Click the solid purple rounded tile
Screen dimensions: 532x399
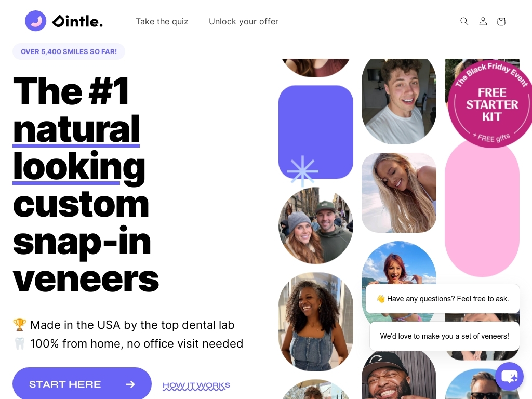pos(315,132)
